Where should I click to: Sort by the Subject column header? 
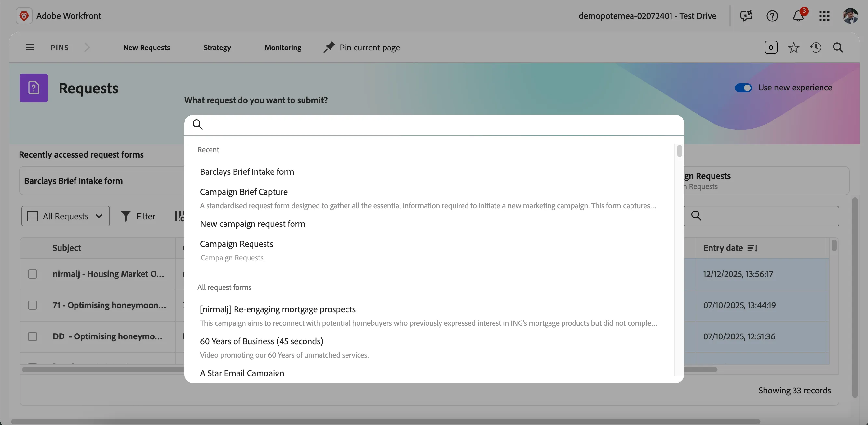tap(66, 248)
